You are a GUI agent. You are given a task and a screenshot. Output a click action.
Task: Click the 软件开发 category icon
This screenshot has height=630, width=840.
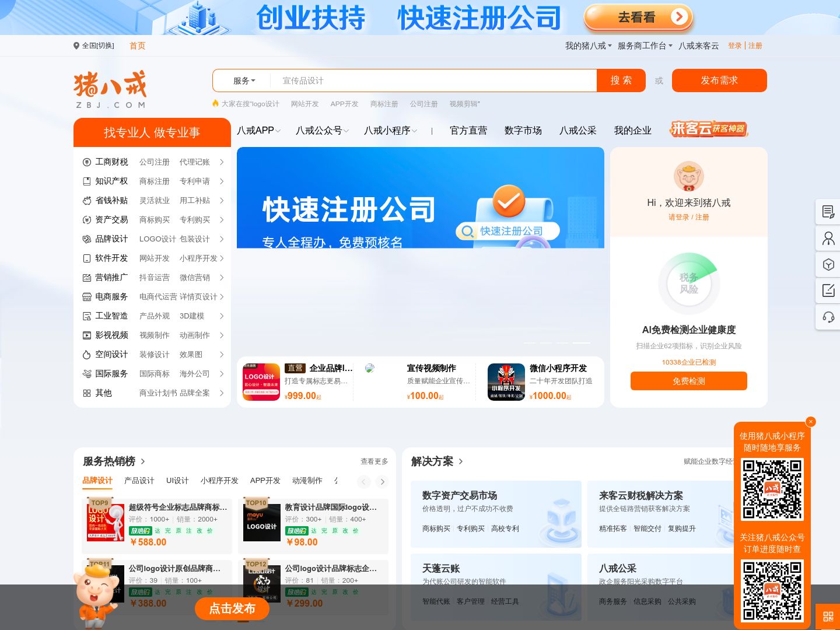pyautogui.click(x=87, y=258)
